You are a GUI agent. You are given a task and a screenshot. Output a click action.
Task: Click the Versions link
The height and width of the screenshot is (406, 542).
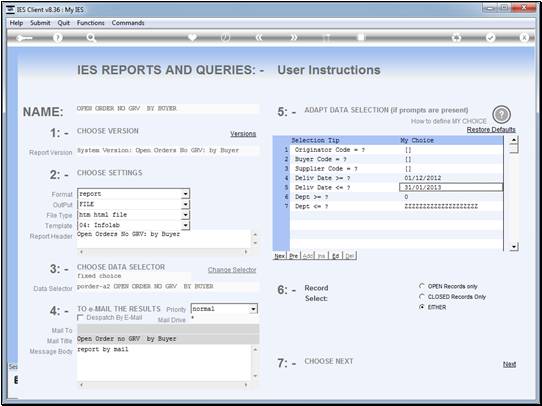[243, 134]
